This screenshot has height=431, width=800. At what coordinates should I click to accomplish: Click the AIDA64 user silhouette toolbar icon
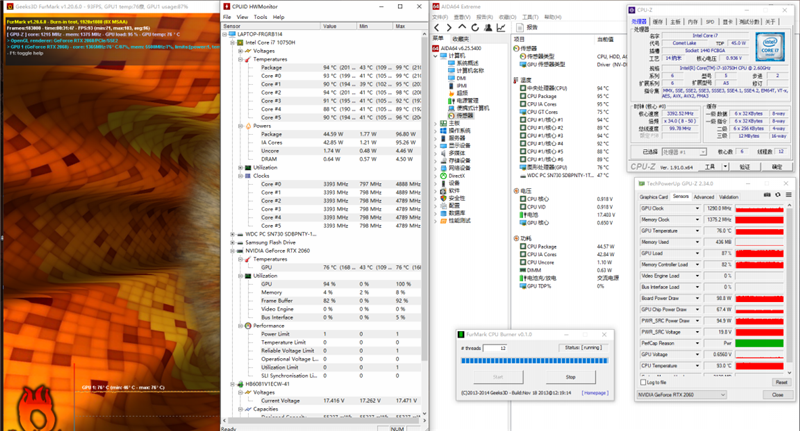[x=488, y=28]
